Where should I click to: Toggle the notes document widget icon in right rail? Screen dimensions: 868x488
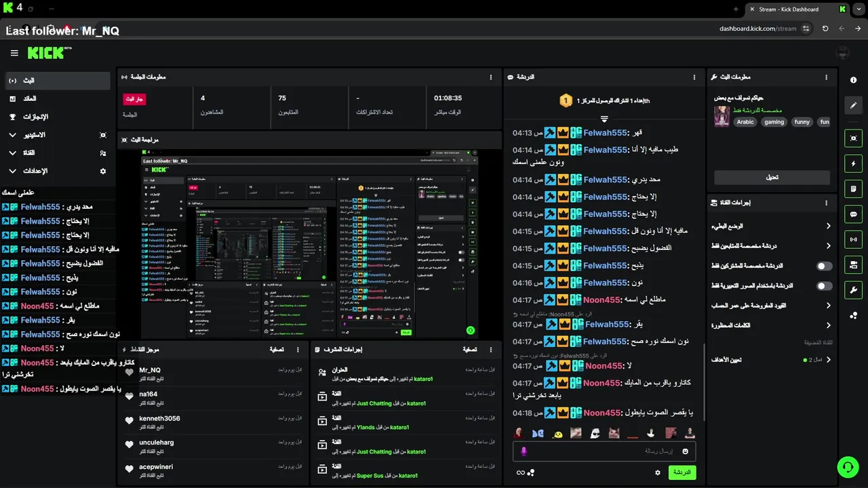tap(853, 188)
